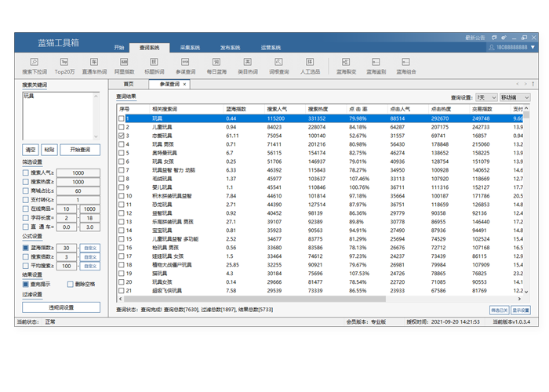Open the 蓝海裂变 tool

[346, 66]
